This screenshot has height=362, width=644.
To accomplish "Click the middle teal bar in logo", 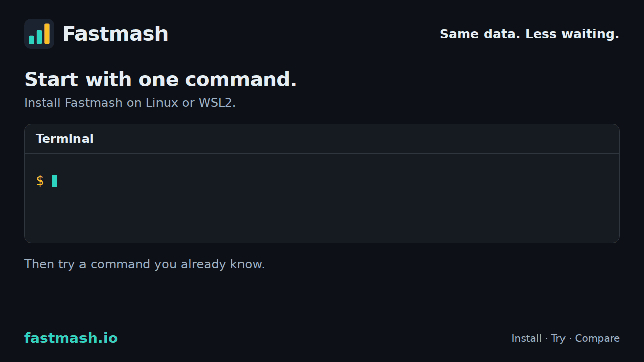I will pos(39,37).
